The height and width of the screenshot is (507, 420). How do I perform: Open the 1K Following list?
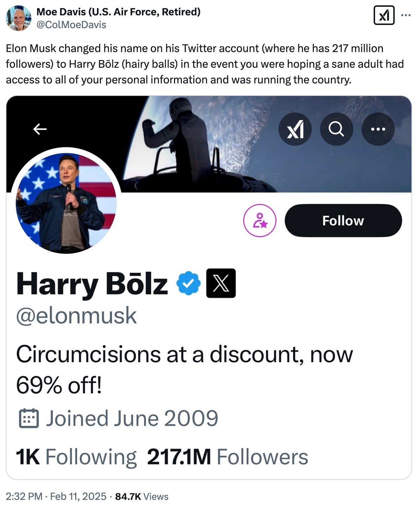[76, 457]
